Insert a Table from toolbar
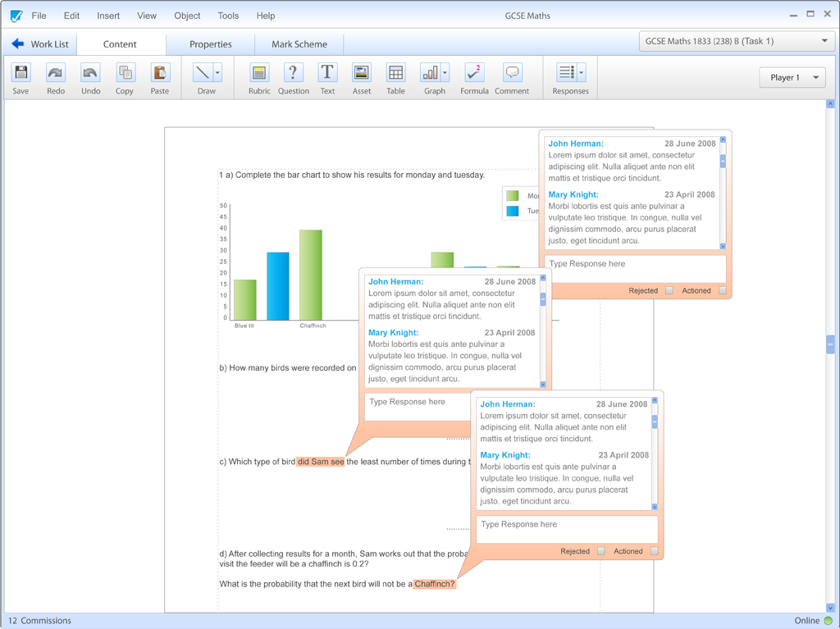The height and width of the screenshot is (629, 840). tap(395, 74)
